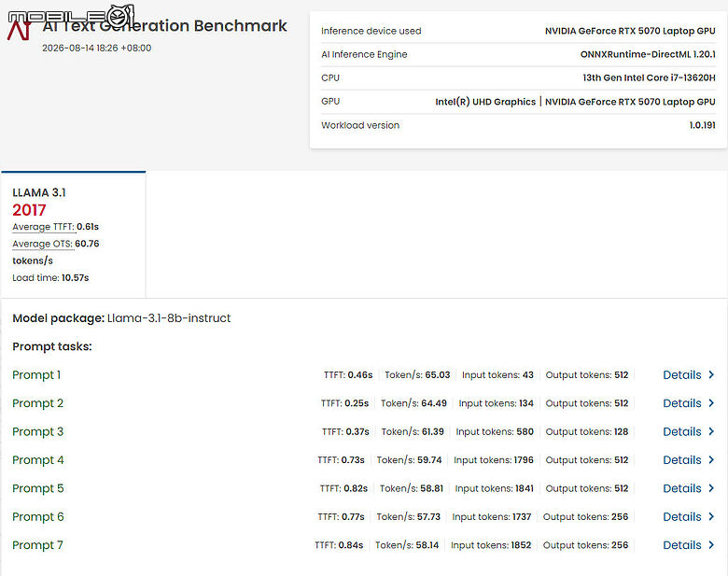Open Details link for Prompt 3
Image resolution: width=728 pixels, height=576 pixels.
tap(682, 431)
